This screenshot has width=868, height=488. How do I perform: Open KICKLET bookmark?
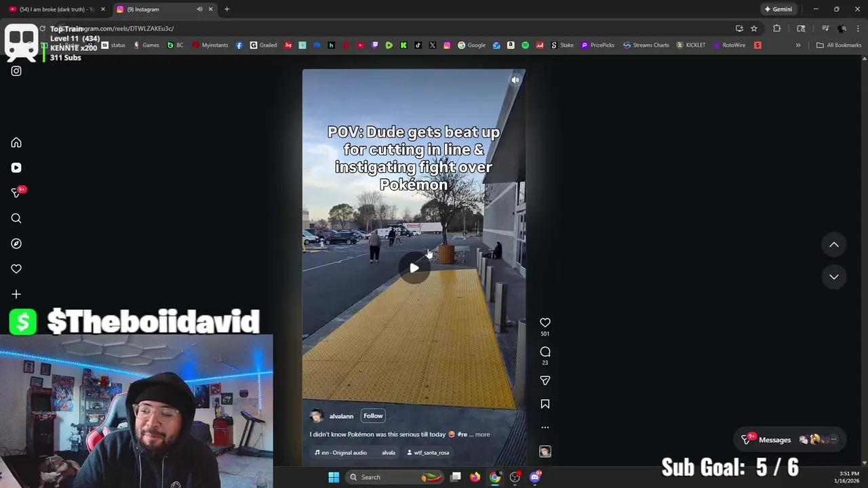pos(690,45)
